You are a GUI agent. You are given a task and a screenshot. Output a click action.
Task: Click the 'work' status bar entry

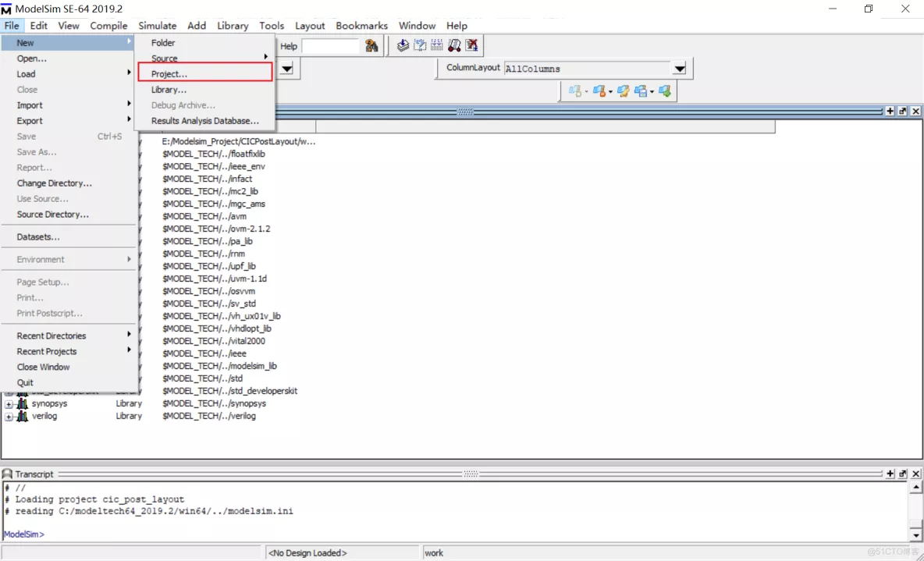434,552
